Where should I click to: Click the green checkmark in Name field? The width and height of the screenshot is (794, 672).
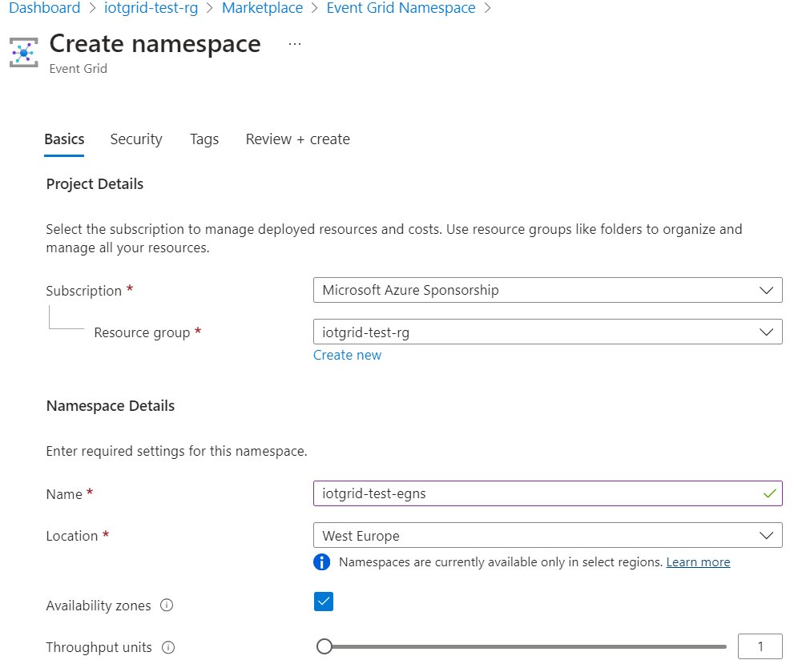[769, 494]
